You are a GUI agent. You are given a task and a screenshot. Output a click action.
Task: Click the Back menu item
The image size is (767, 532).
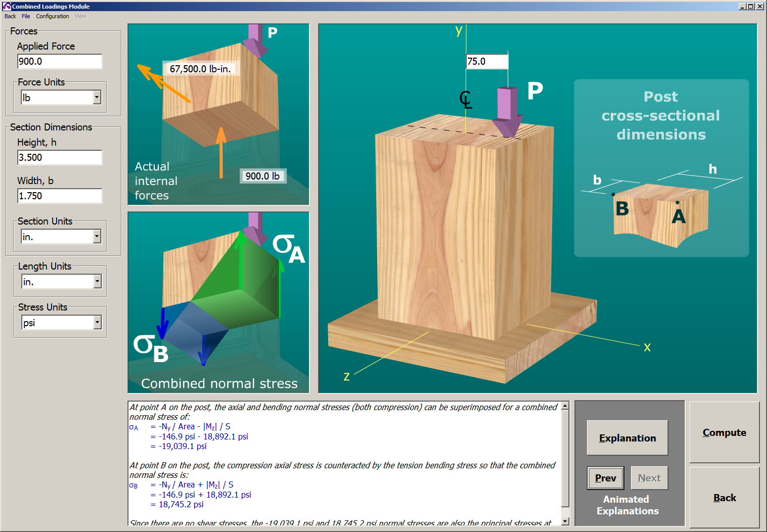tap(10, 16)
